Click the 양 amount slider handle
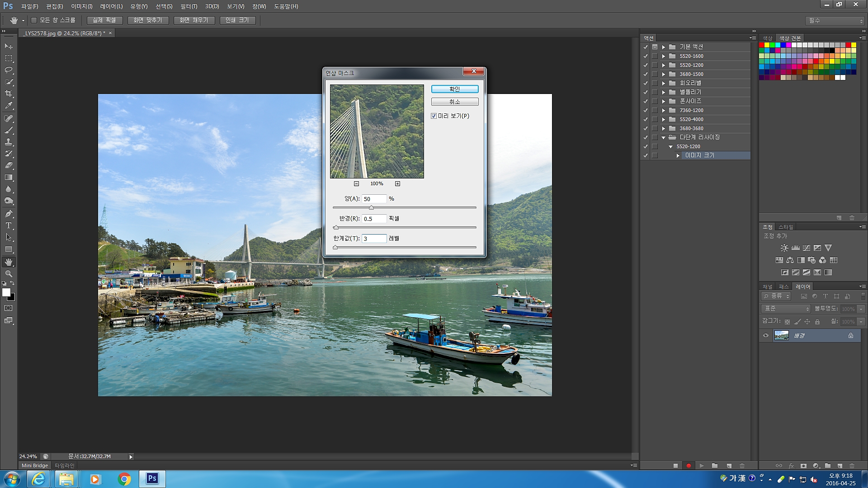The width and height of the screenshot is (868, 488). pos(371,207)
